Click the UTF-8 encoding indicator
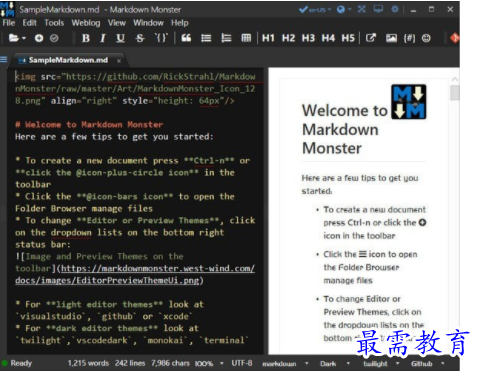The image size is (478, 374). click(x=242, y=363)
